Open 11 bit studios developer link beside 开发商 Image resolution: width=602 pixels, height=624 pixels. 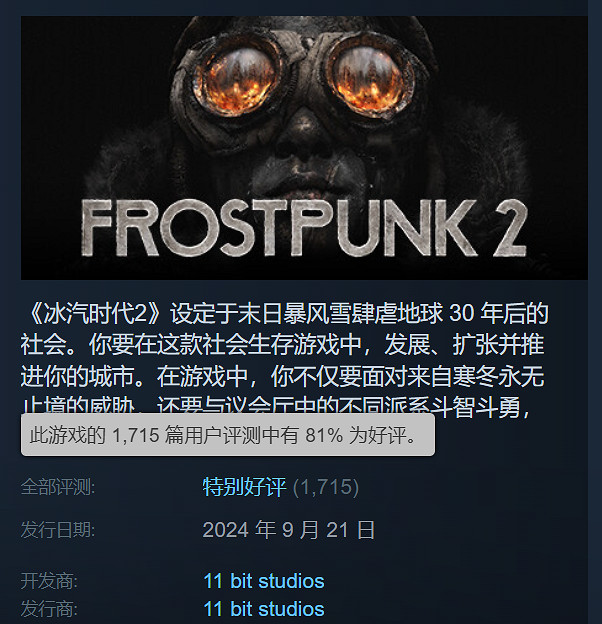tap(264, 581)
